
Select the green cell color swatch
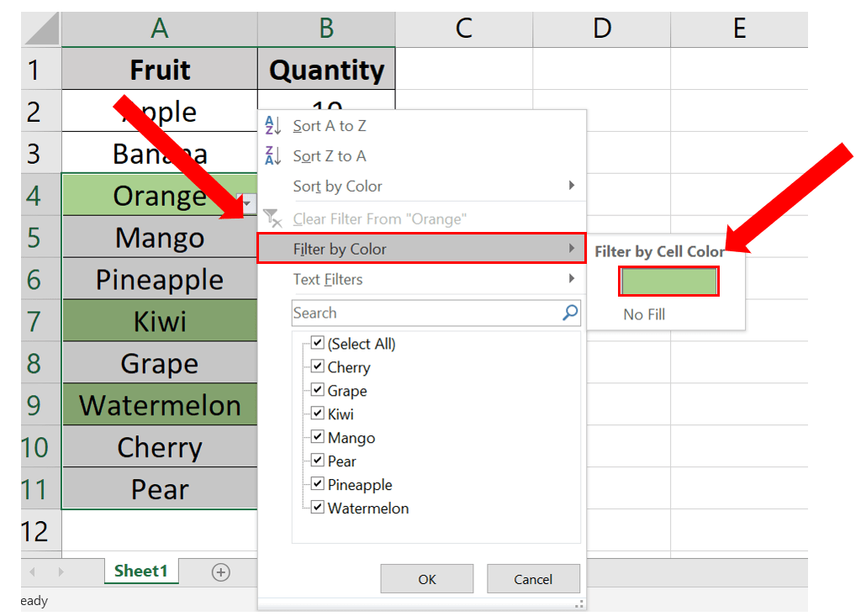[x=668, y=281]
